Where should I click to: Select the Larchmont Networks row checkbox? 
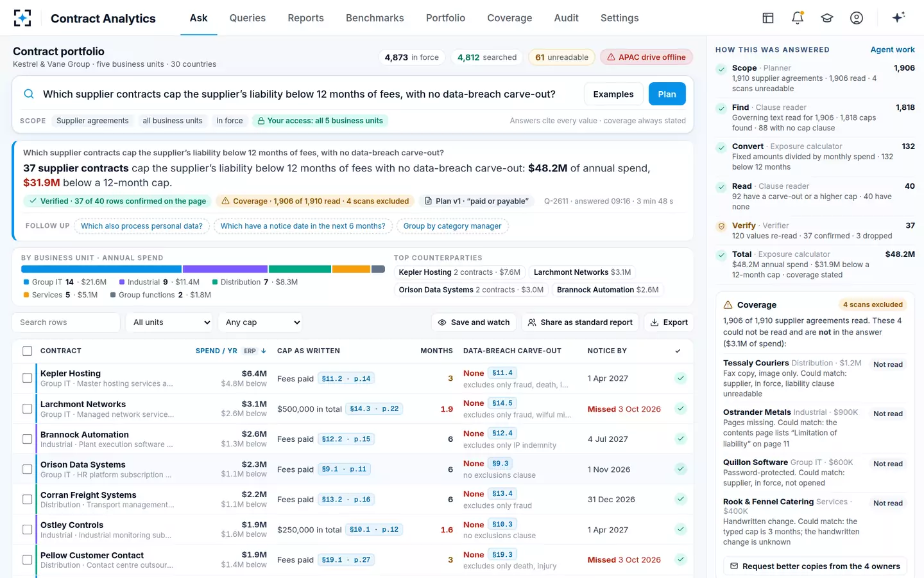[x=27, y=408]
